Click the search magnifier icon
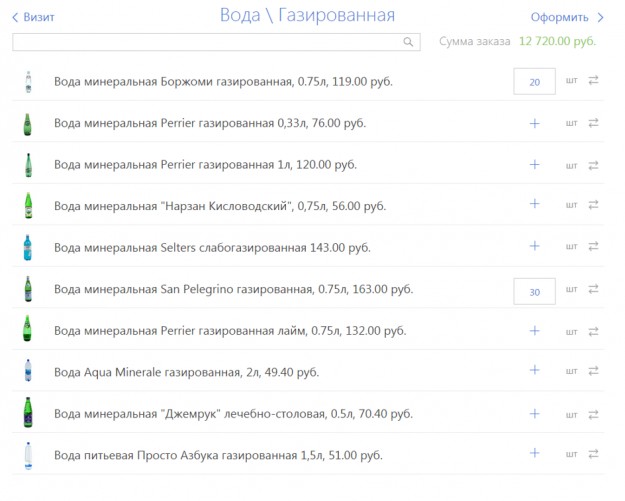Screen dimensions: 625x501 point(408,42)
